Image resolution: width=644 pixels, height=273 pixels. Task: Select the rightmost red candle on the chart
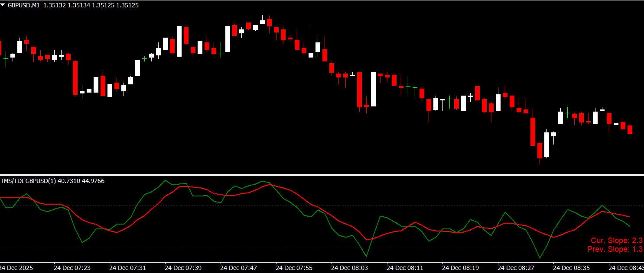pos(630,129)
